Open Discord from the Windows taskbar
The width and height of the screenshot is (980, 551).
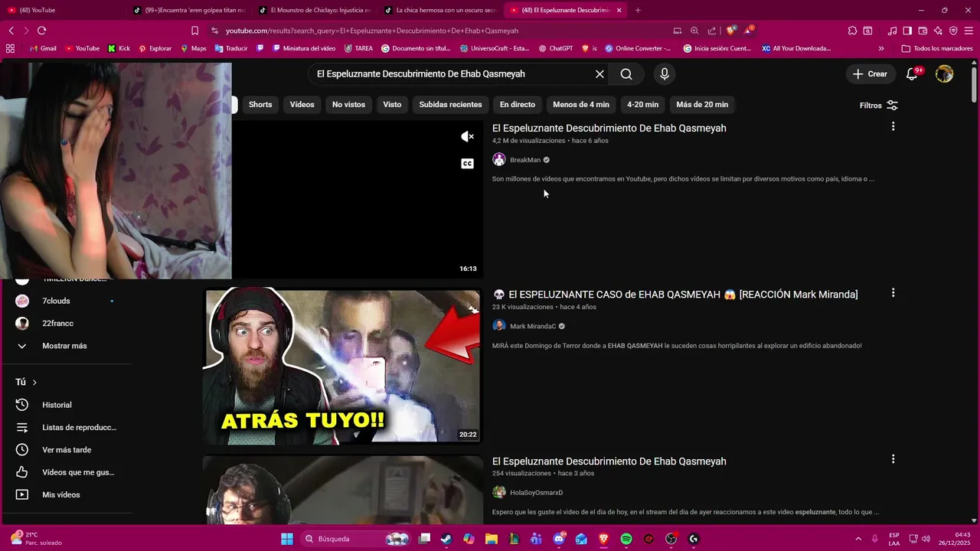(x=559, y=539)
